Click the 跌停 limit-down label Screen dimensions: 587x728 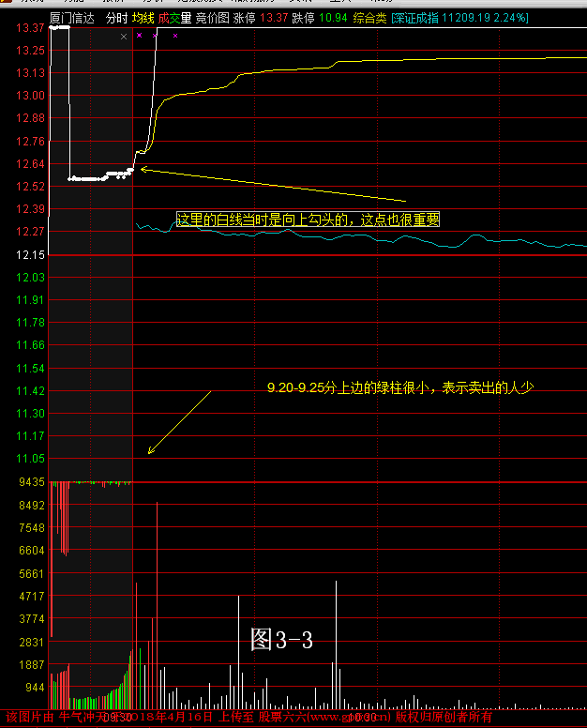(x=303, y=17)
